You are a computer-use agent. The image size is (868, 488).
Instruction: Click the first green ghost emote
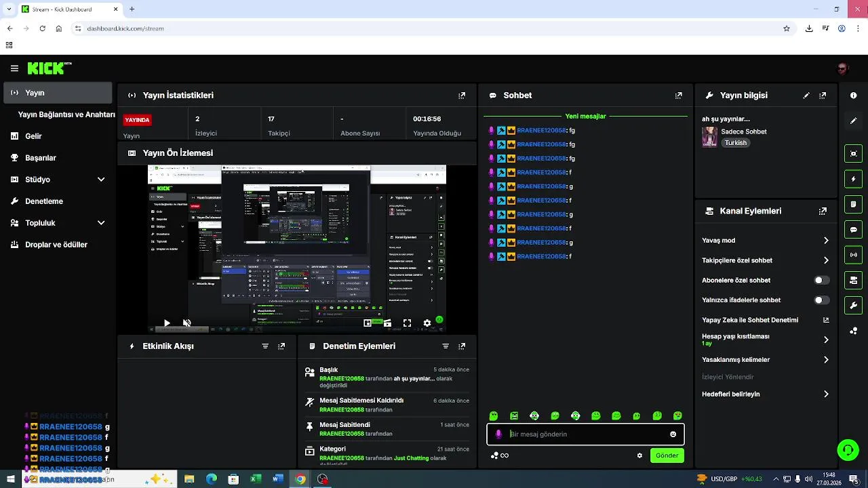[x=494, y=416]
